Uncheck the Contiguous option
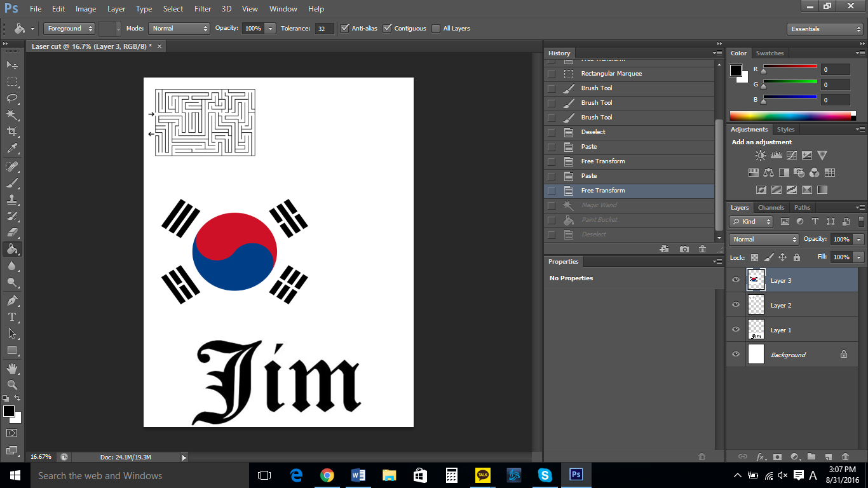This screenshot has height=488, width=868. 388,28
